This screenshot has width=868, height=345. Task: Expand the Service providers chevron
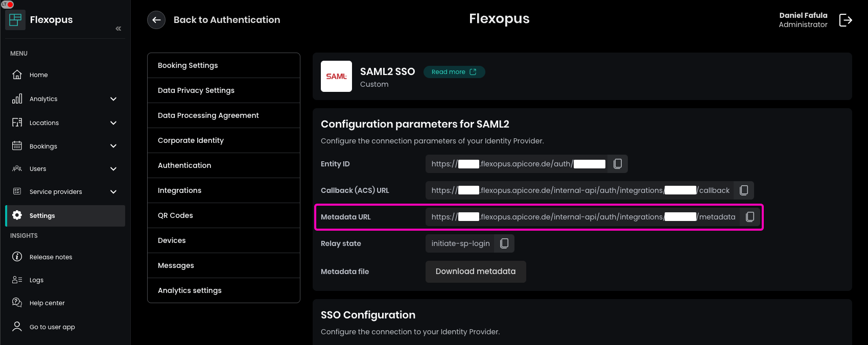click(113, 192)
